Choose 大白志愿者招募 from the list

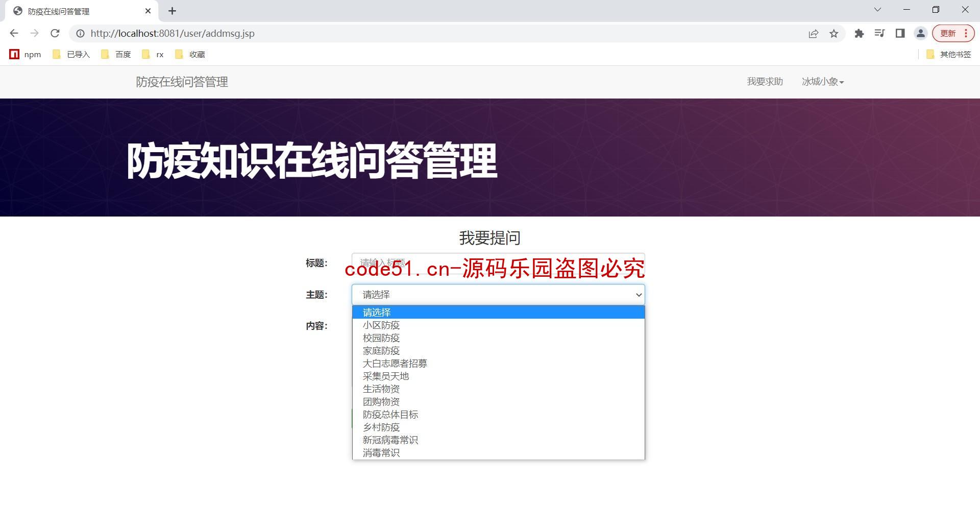click(x=498, y=363)
